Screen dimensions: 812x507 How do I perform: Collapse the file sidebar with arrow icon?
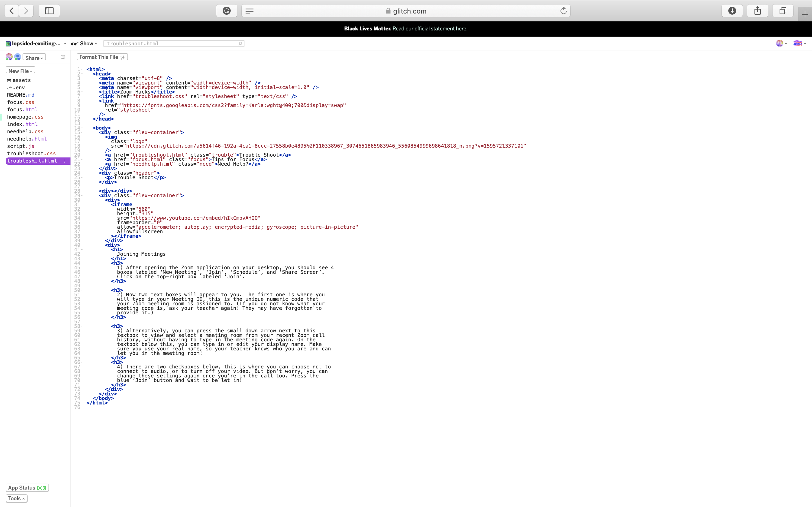click(x=63, y=57)
